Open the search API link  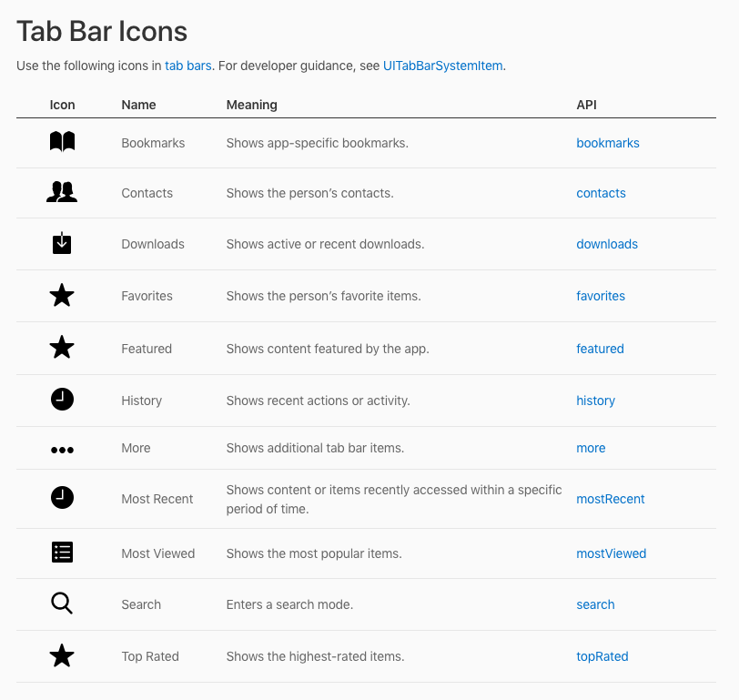pos(595,604)
